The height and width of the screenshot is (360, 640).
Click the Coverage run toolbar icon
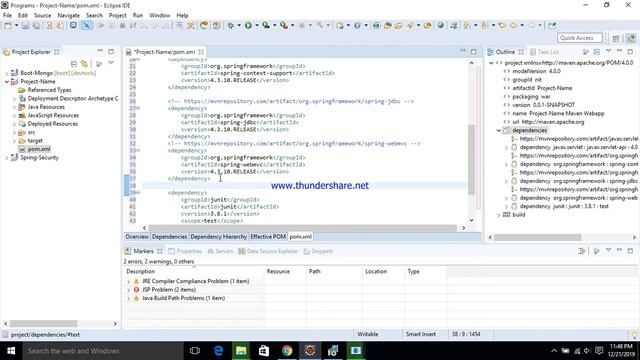point(266,25)
